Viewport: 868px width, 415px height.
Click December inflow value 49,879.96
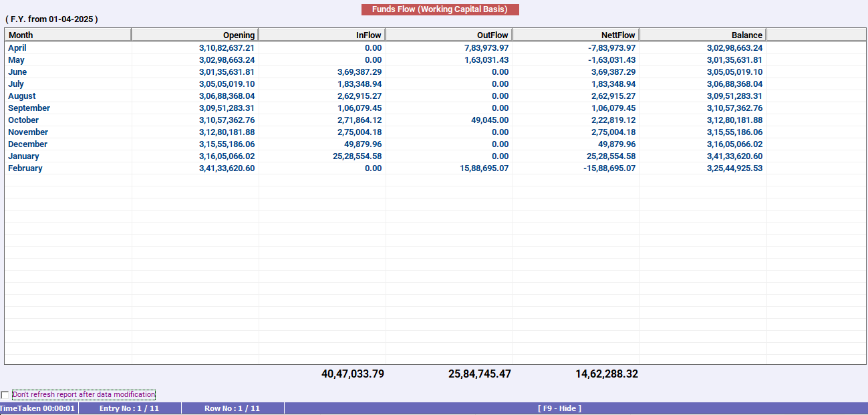coord(363,144)
